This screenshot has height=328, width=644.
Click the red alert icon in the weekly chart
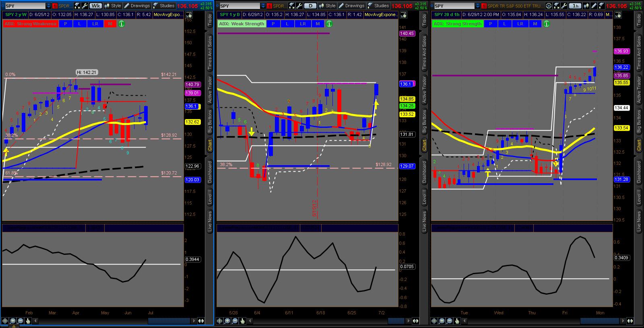coord(55,6)
